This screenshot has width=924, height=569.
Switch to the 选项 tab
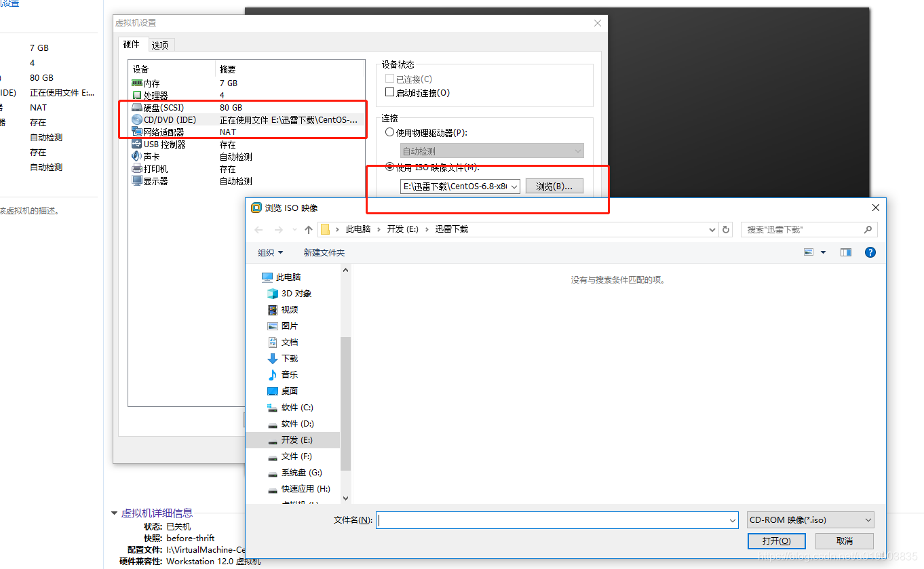tap(160, 45)
